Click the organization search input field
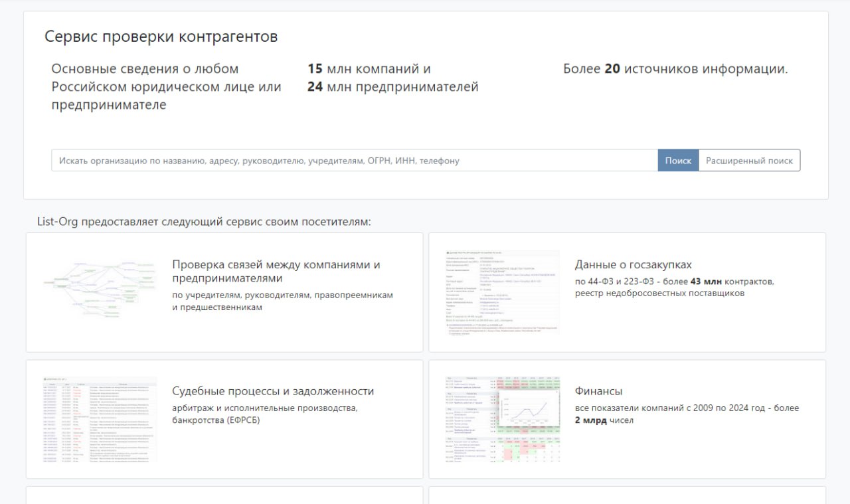This screenshot has height=504, width=850. coord(354,161)
